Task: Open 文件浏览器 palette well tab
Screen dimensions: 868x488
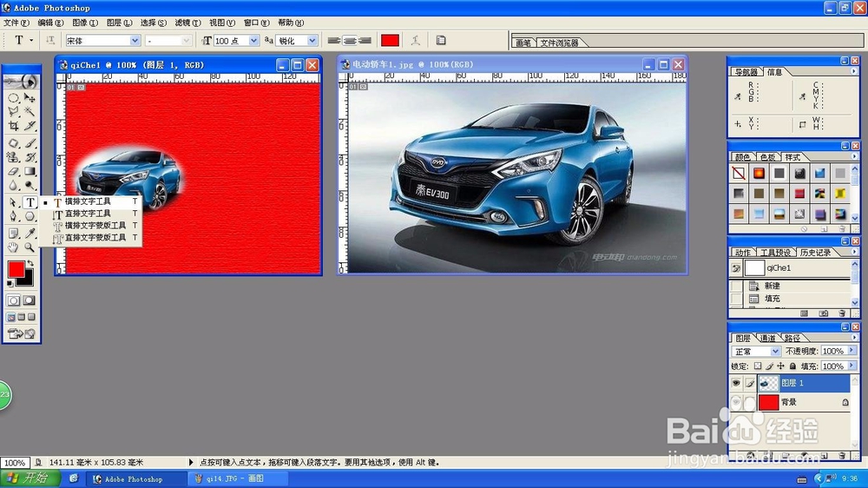Action: [559, 43]
